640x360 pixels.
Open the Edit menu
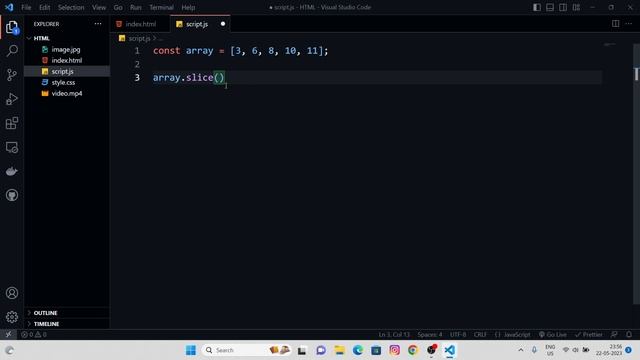(x=44, y=7)
